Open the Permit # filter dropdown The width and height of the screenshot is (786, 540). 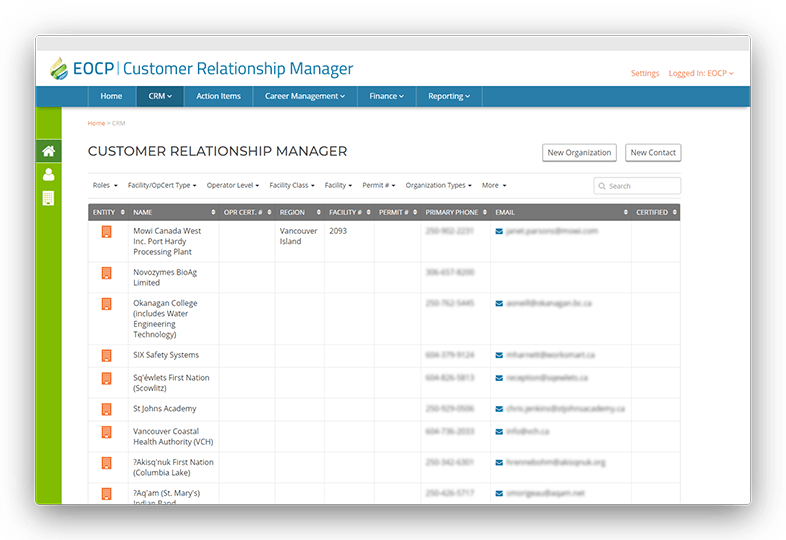point(378,186)
